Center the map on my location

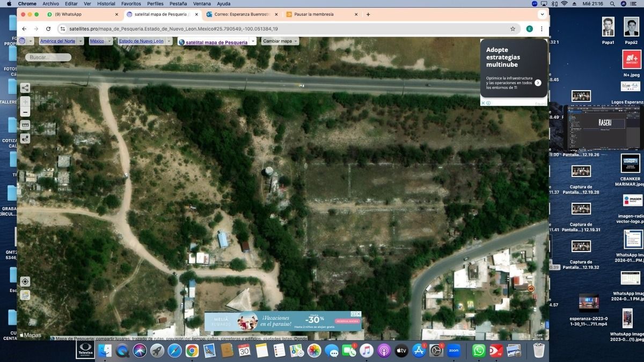[x=25, y=282]
